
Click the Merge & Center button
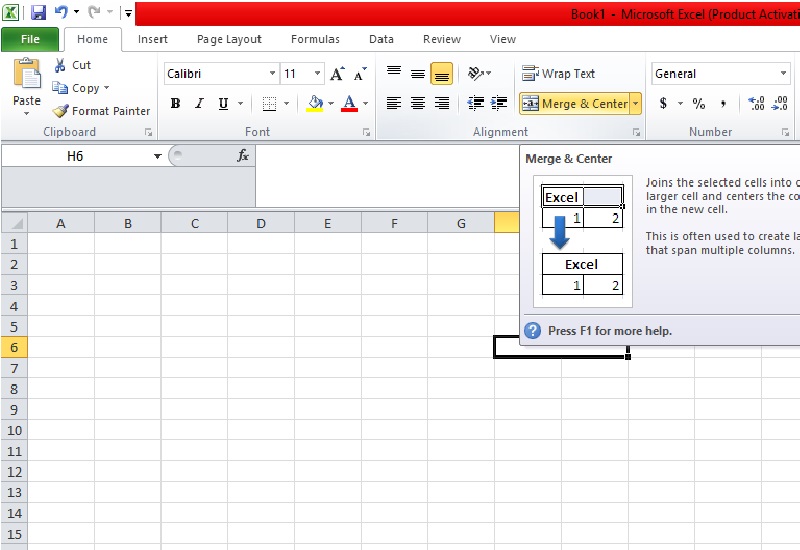574,104
